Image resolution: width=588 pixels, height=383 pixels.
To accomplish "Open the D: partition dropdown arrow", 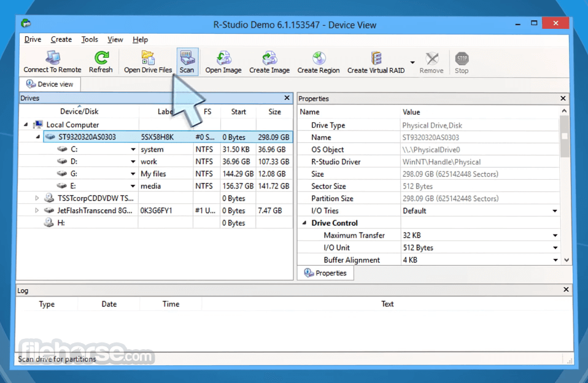I will coord(133,161).
